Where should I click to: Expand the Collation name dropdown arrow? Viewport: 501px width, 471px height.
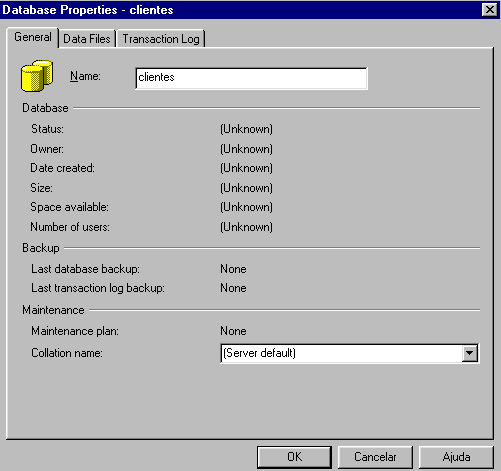(470, 353)
